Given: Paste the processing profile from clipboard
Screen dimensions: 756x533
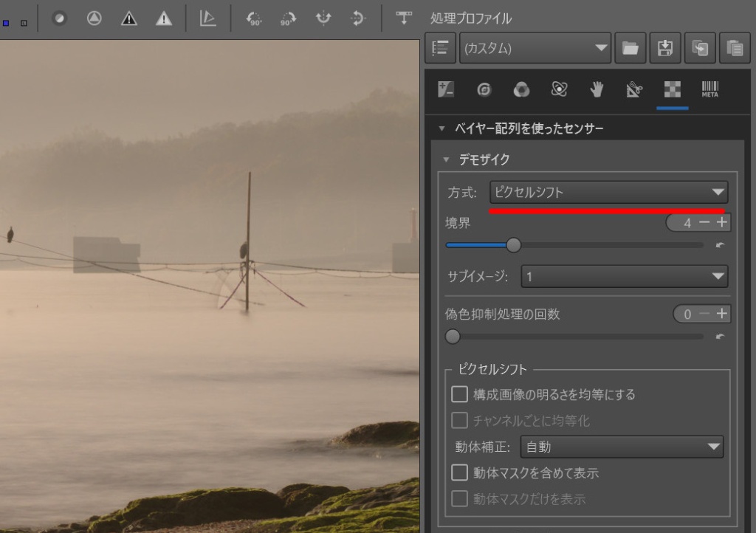Looking at the screenshot, I should (x=735, y=48).
